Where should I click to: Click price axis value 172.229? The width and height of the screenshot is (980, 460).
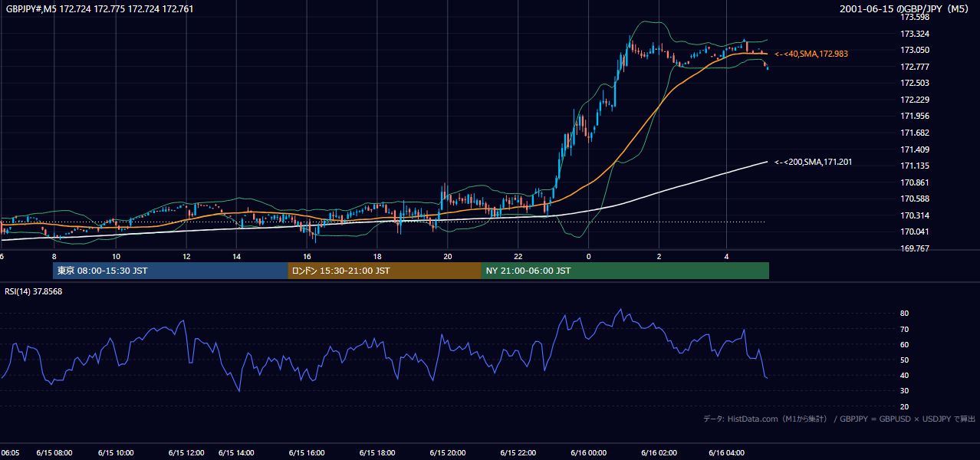(x=914, y=100)
